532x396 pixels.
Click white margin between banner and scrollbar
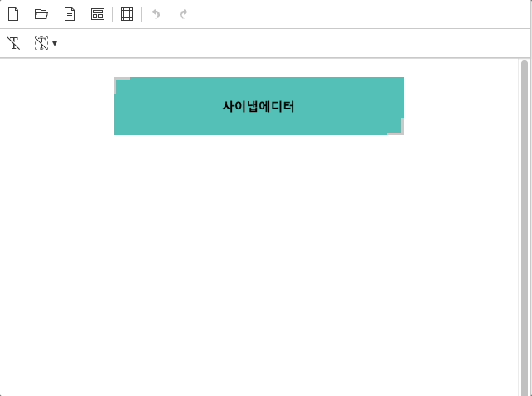(460, 106)
